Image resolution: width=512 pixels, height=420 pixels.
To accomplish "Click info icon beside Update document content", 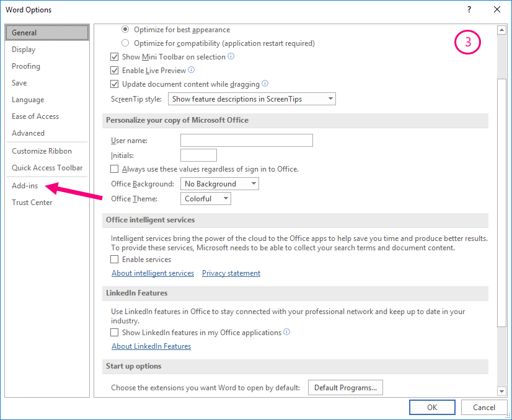I will pyautogui.click(x=265, y=84).
